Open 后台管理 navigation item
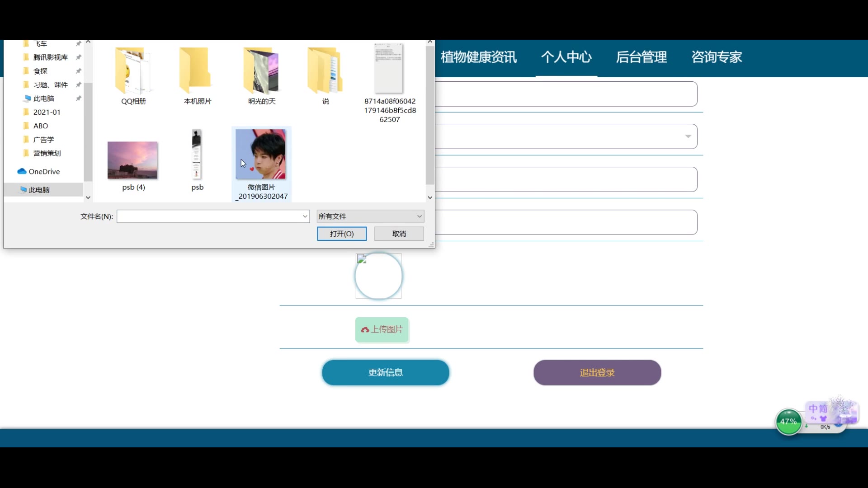 641,57
